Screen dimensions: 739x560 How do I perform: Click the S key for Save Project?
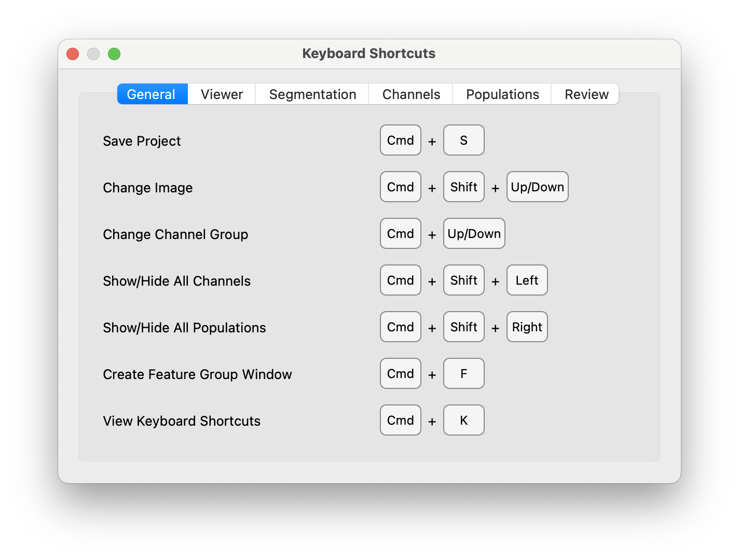tap(463, 140)
